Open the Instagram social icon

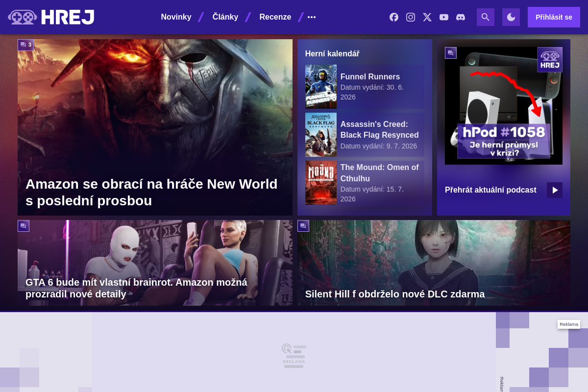pos(411,17)
